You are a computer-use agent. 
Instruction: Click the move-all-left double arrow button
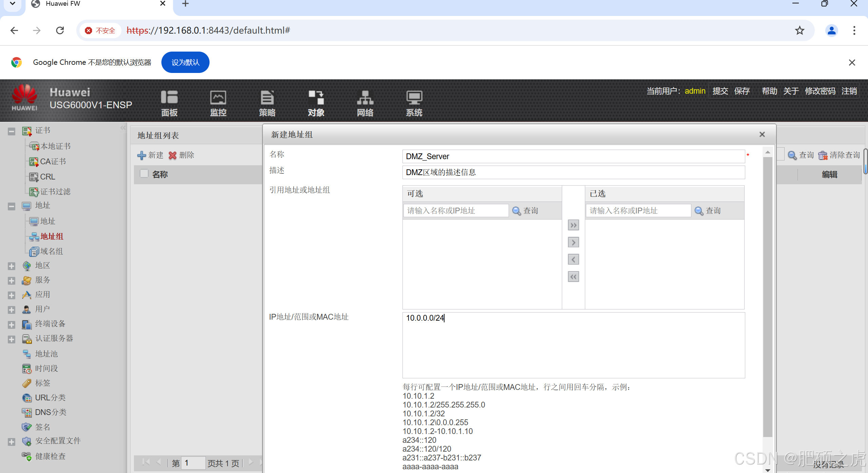(x=573, y=277)
